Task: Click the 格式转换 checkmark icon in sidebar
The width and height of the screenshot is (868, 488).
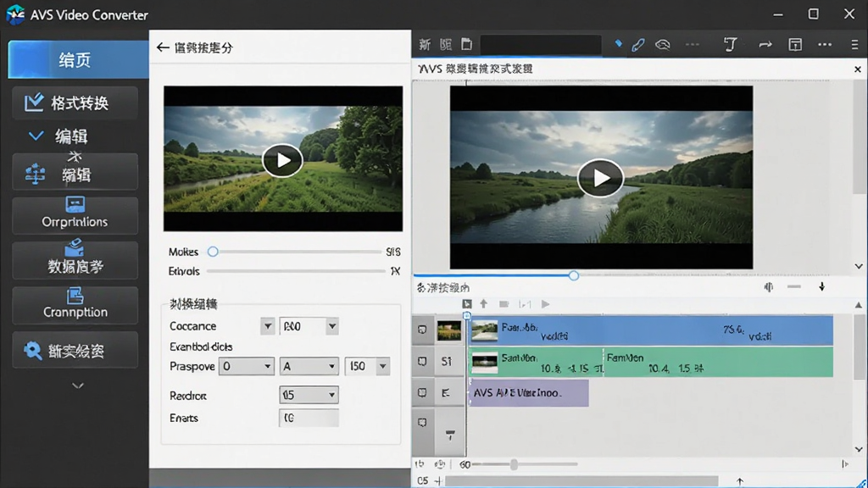Action: tap(34, 103)
